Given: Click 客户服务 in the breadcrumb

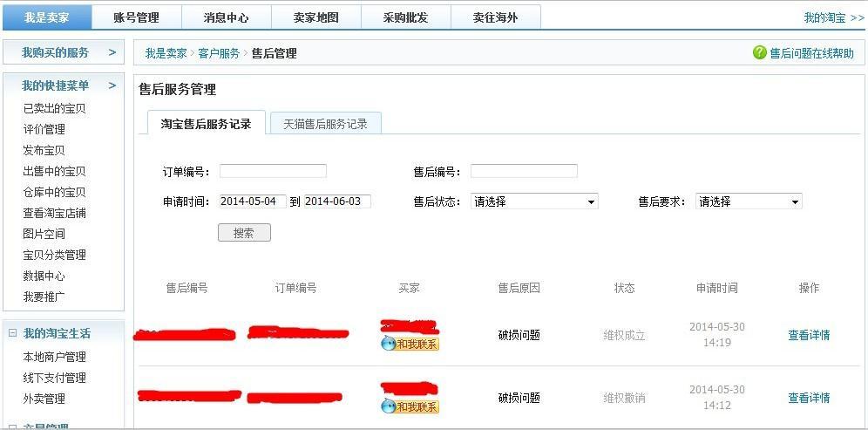Looking at the screenshot, I should tap(219, 53).
